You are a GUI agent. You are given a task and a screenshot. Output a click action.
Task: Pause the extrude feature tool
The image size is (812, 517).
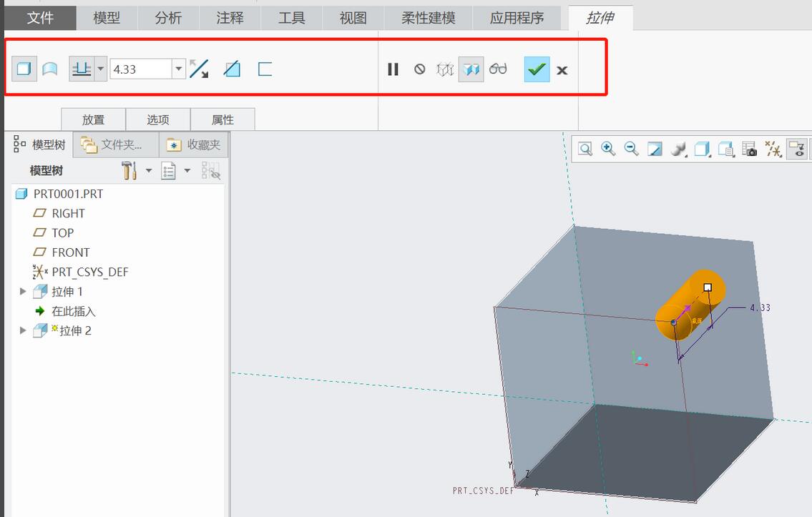(x=393, y=69)
